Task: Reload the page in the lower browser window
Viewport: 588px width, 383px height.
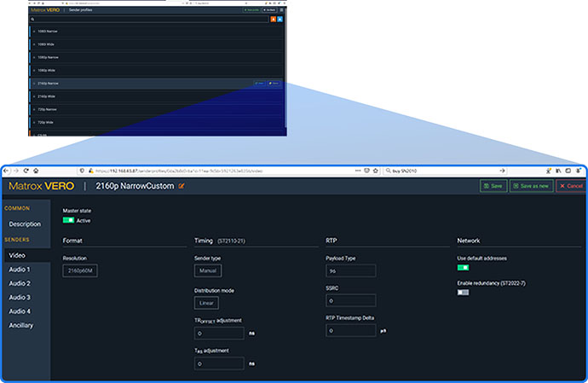Action: point(26,171)
